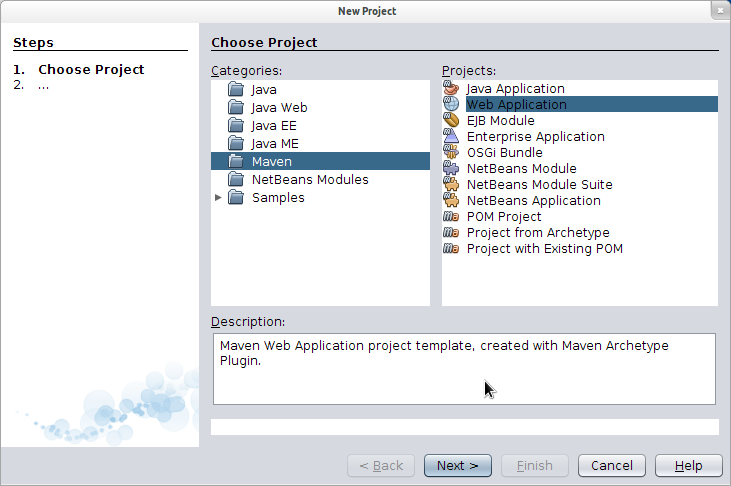The image size is (731, 486).
Task: Open Help for the wizard
Action: [689, 465]
